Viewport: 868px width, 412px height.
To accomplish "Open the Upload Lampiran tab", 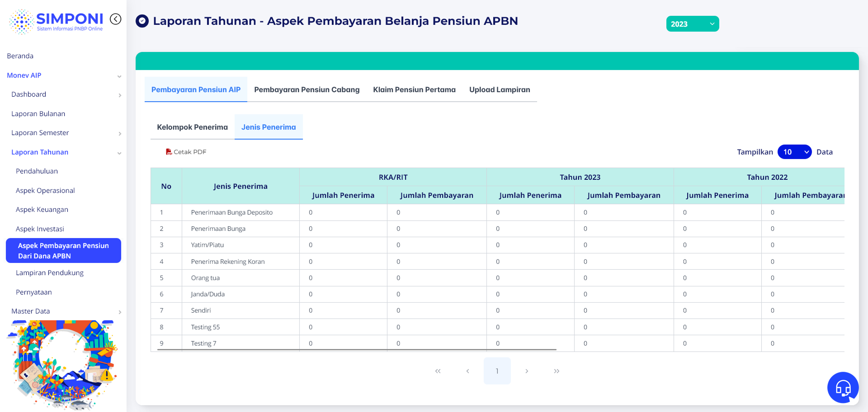I will point(500,89).
